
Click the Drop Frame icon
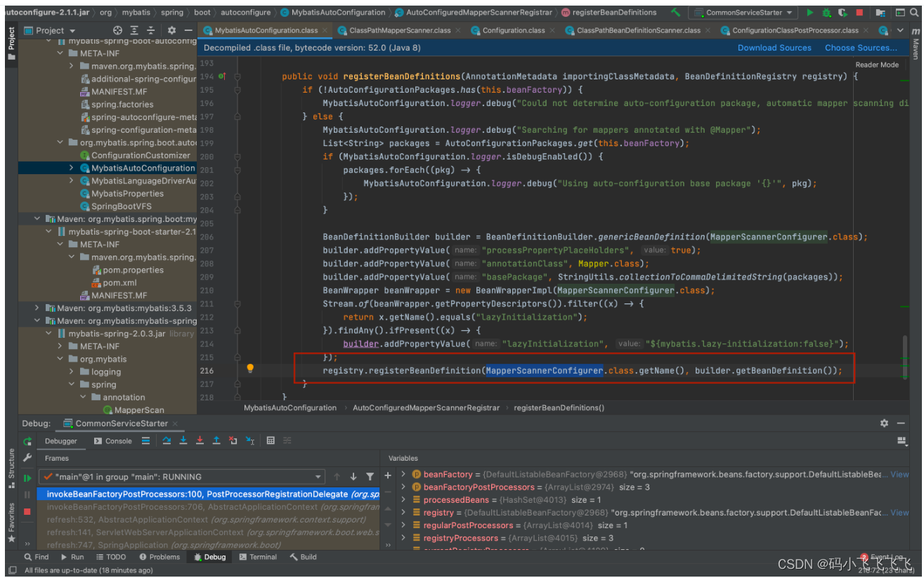(x=233, y=441)
